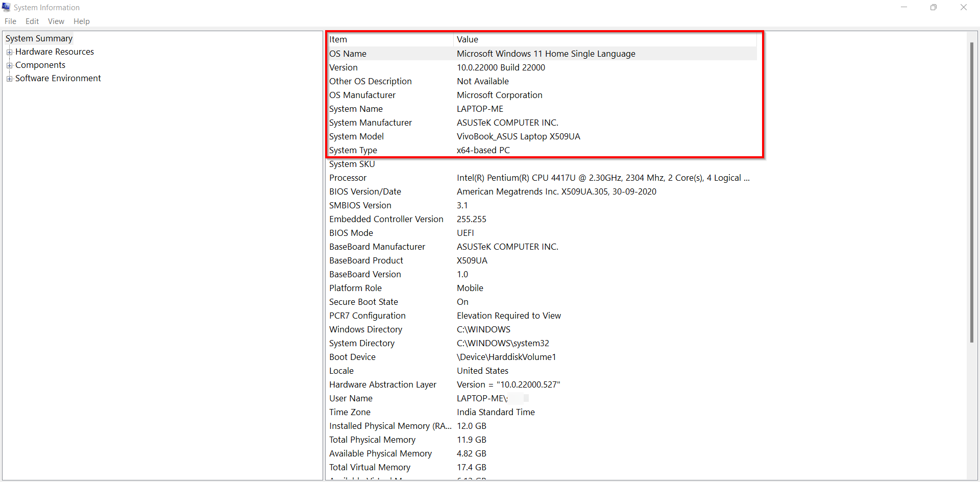Click the Platform Role item

tap(355, 288)
